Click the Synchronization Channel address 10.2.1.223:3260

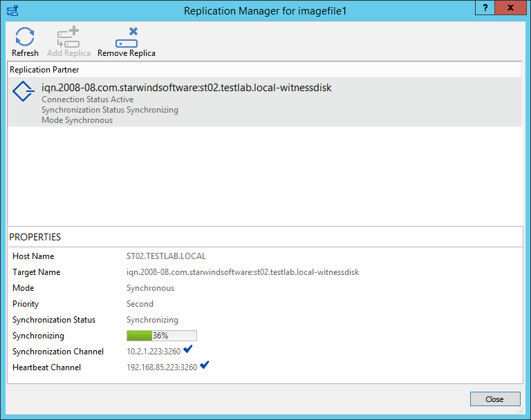click(153, 352)
